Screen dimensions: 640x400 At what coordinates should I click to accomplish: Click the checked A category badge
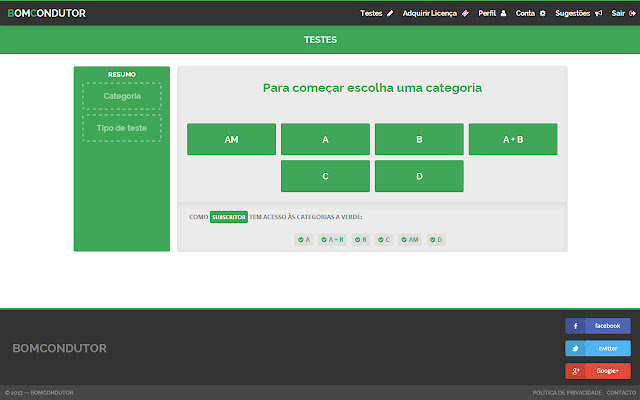coord(304,239)
